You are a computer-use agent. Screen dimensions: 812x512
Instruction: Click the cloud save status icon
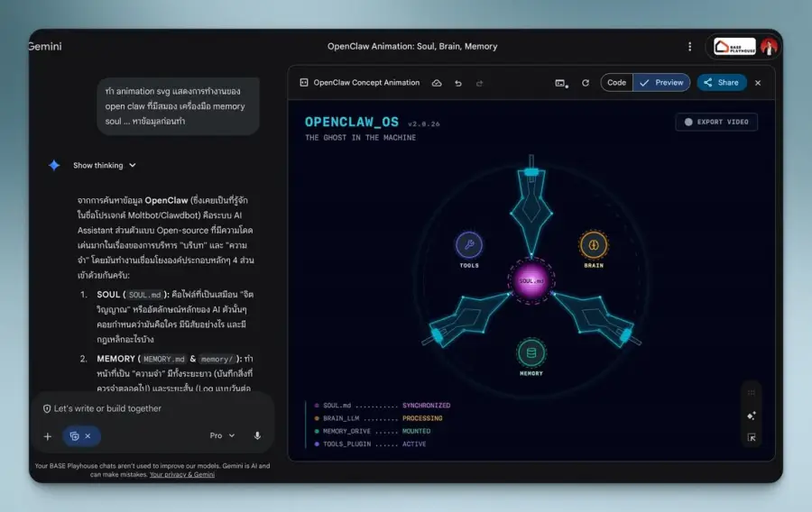(437, 83)
